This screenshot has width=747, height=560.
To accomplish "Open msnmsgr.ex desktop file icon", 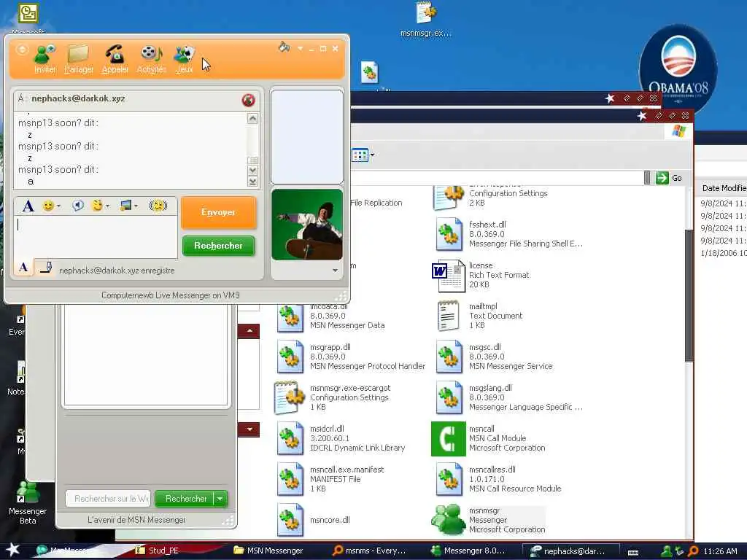I will pyautogui.click(x=426, y=19).
